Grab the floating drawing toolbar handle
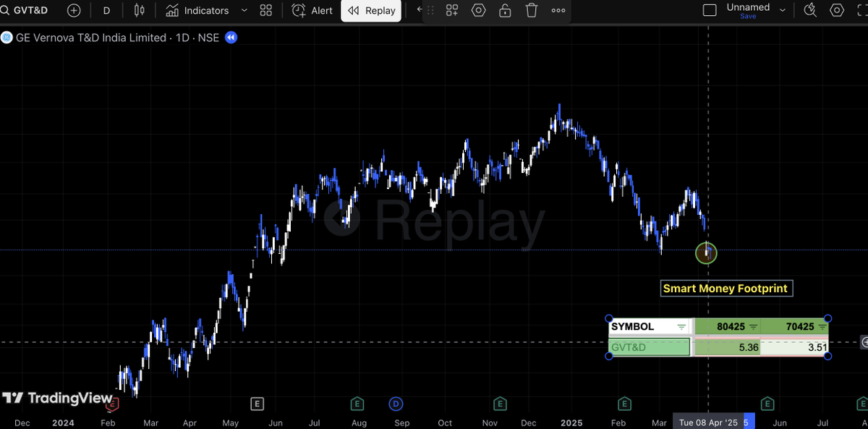The width and height of the screenshot is (868, 429). coord(430,10)
